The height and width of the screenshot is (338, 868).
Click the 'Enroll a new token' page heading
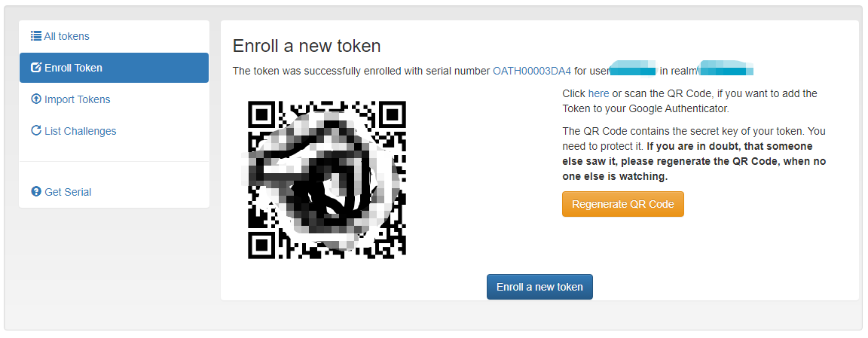point(307,46)
